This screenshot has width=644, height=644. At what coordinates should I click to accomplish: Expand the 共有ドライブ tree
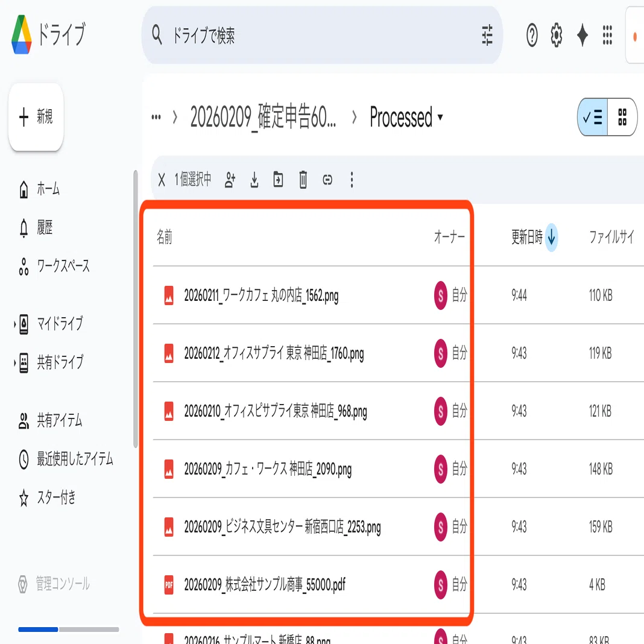pyautogui.click(x=15, y=362)
